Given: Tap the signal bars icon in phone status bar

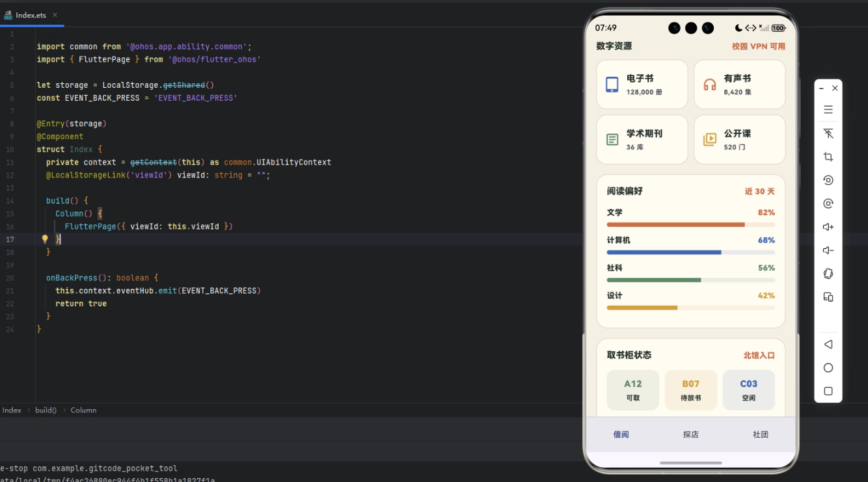Looking at the screenshot, I should 765,28.
